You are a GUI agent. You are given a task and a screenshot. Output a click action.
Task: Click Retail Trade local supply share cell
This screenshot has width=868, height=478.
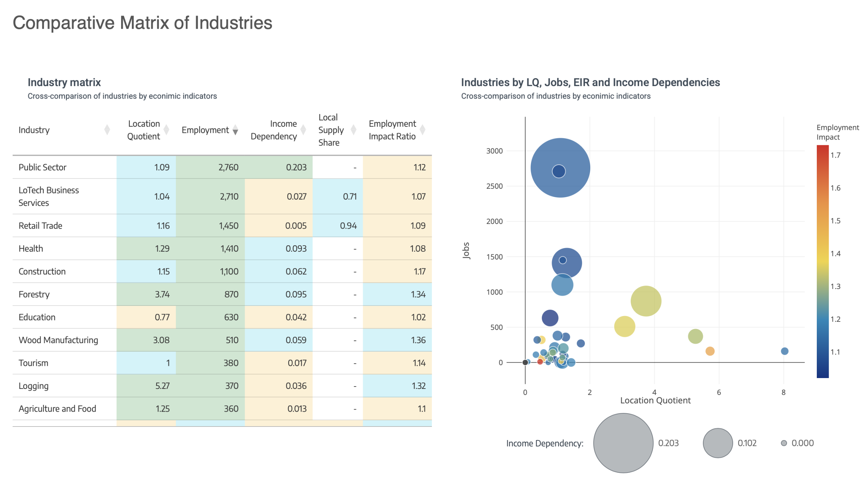[337, 225]
